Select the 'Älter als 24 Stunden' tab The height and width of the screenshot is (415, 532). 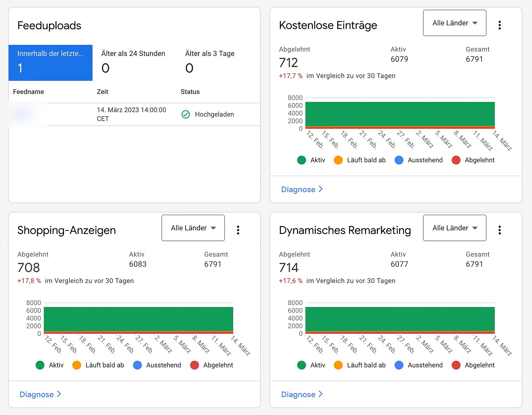[x=134, y=63]
